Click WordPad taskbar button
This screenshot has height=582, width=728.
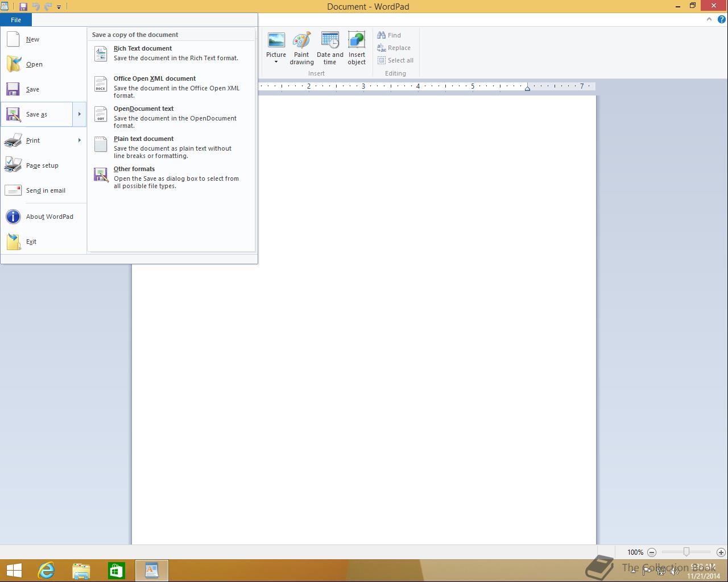pos(152,571)
